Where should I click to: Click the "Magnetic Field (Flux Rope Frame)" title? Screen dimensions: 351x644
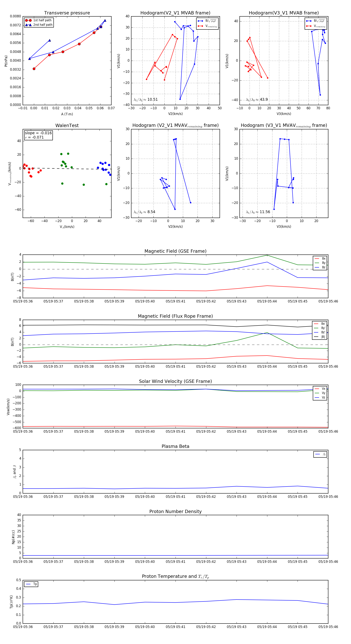tap(175, 316)
